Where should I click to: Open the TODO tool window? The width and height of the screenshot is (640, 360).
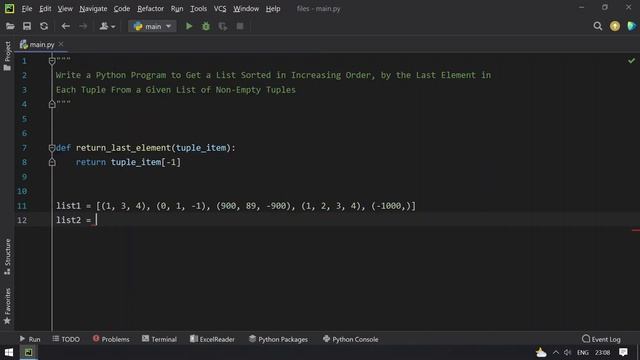[x=66, y=339]
